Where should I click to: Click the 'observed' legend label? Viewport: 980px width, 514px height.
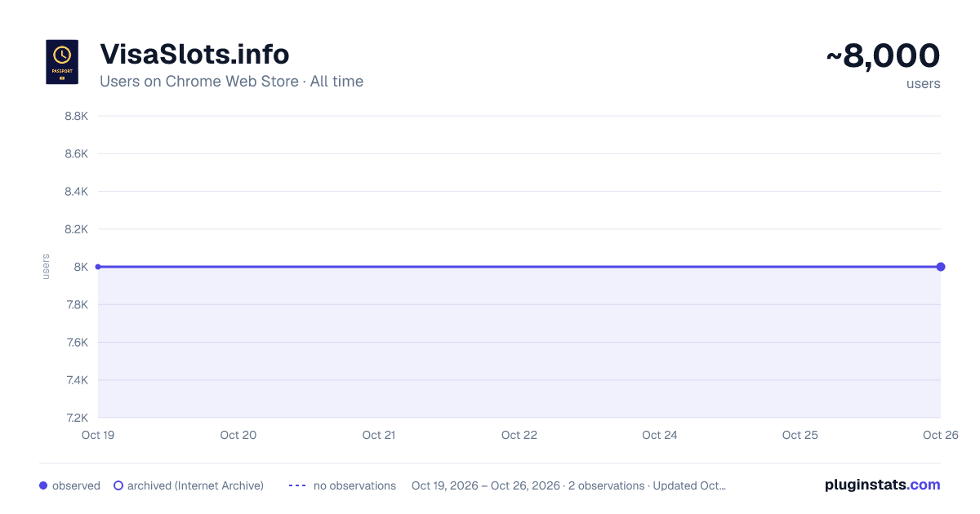(x=76, y=485)
